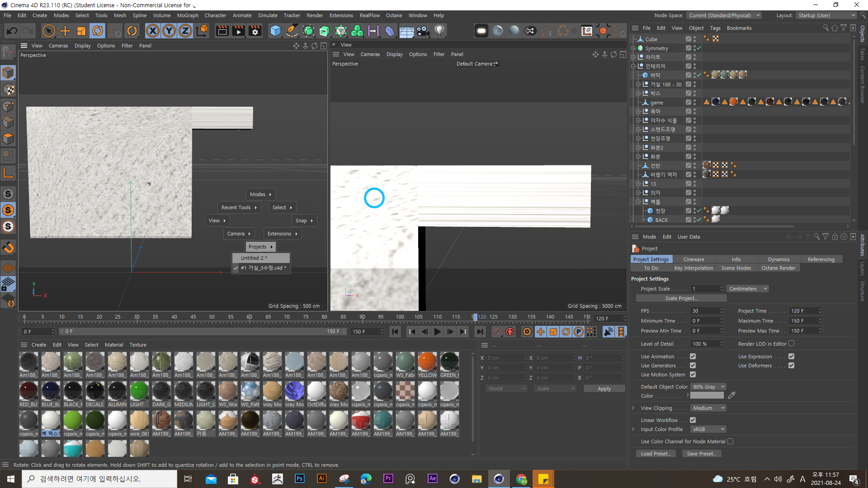
Task: Toggle Y axis lock
Action: 169,31
